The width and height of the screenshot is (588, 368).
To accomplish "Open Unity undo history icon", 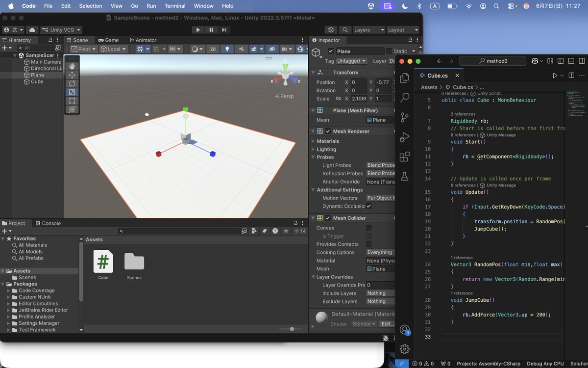I will point(331,30).
